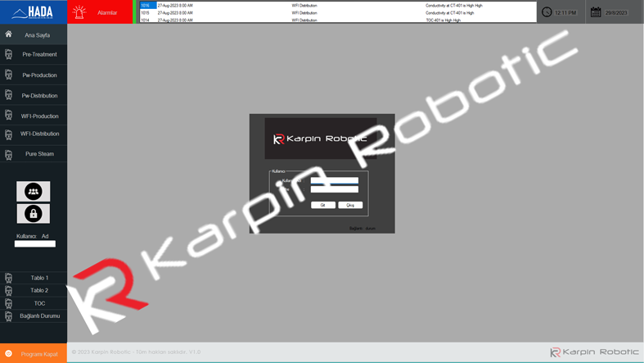Click the clock icon in header

(547, 12)
